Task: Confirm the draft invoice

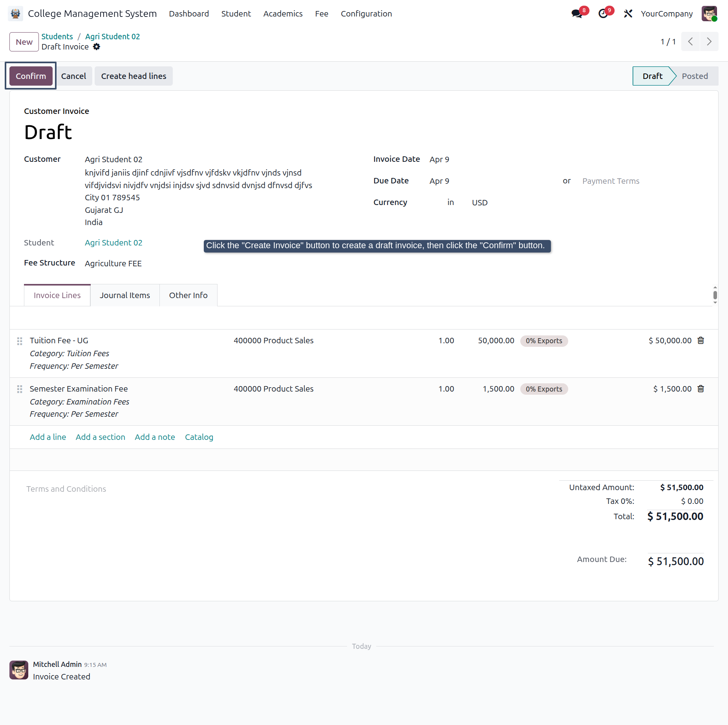Action: coord(31,76)
